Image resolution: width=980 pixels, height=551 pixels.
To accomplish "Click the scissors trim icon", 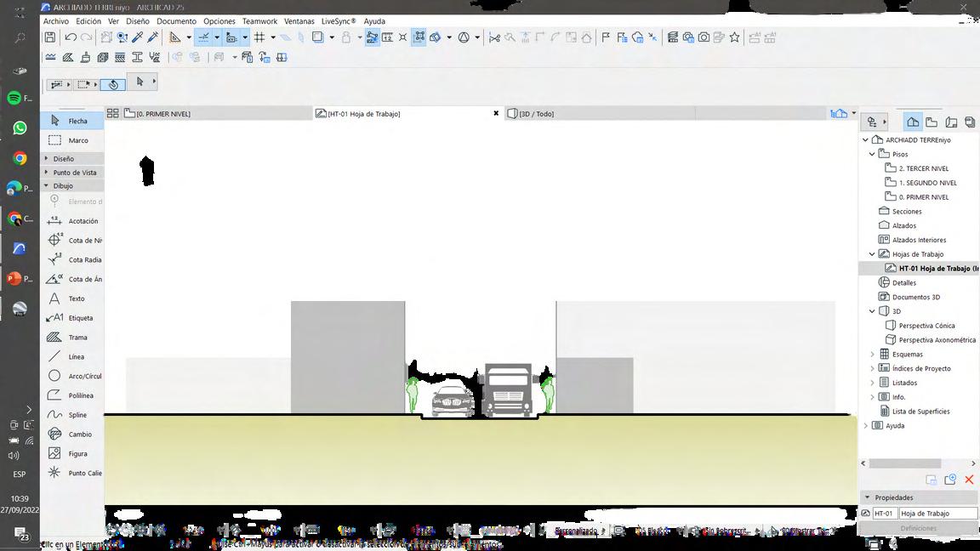I will click(494, 37).
